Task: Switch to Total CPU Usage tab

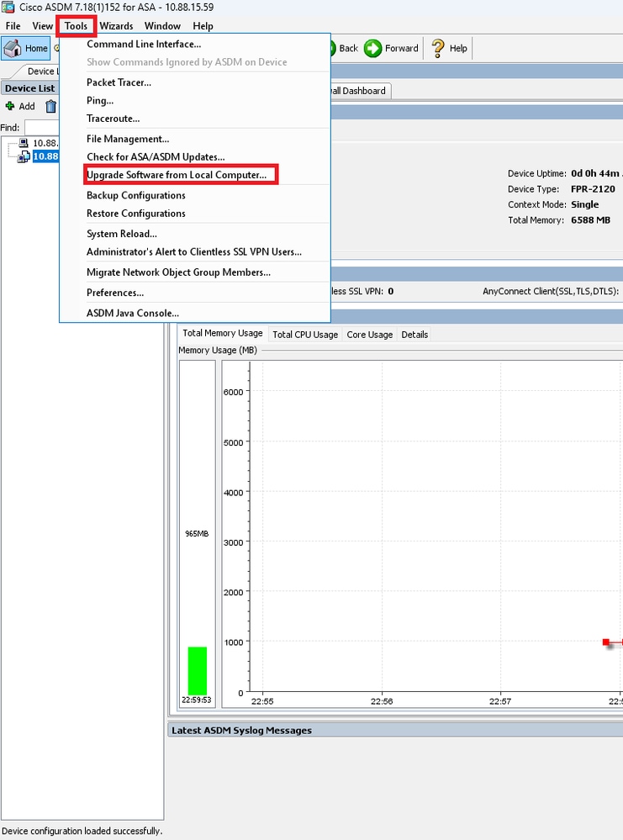Action: coord(305,335)
